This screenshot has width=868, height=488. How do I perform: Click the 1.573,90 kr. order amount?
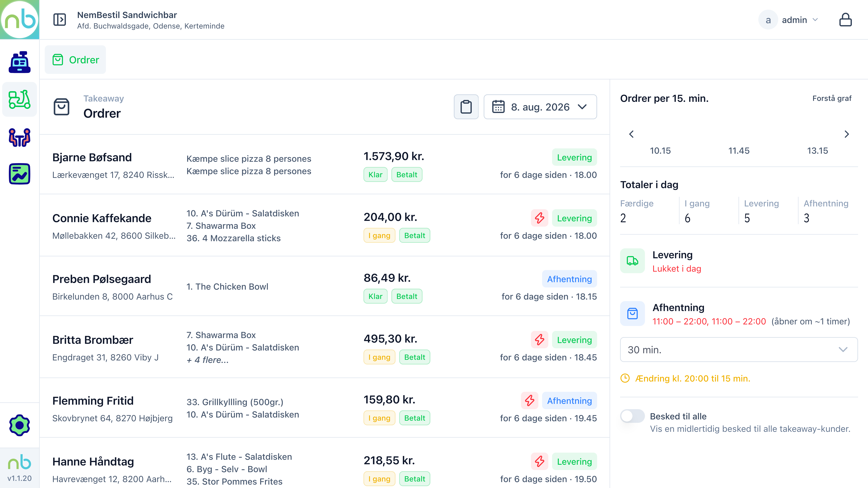pyautogui.click(x=394, y=156)
